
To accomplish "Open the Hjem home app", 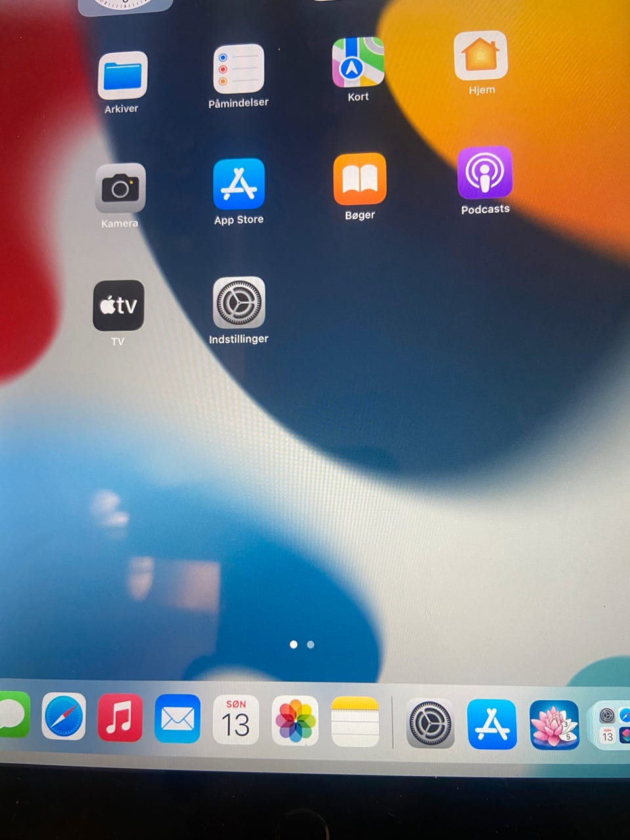I will tap(481, 56).
